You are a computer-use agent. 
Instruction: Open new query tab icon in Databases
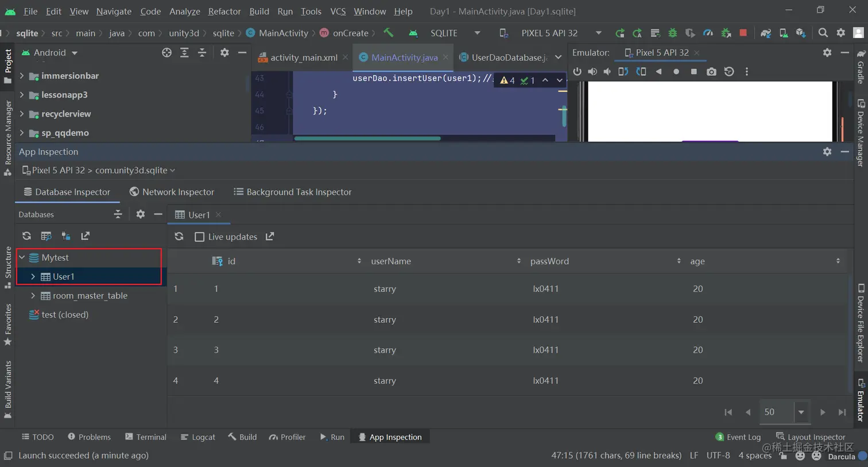click(46, 236)
